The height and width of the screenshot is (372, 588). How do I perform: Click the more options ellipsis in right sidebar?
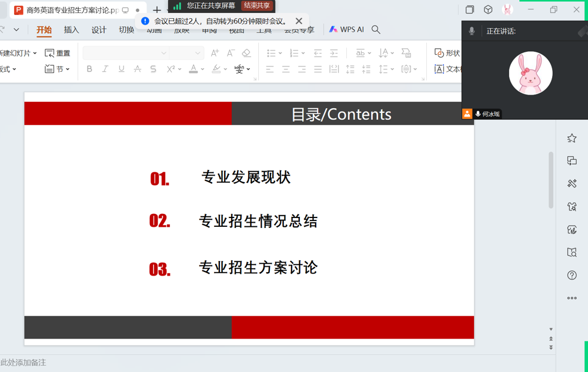click(571, 298)
